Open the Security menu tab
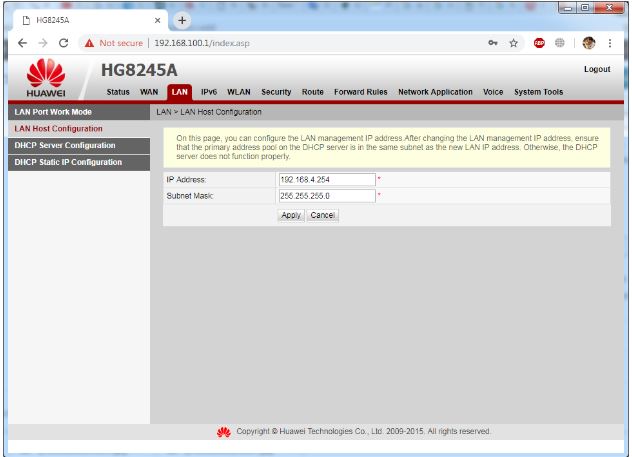Screen dimensions: 632x457 [x=276, y=92]
